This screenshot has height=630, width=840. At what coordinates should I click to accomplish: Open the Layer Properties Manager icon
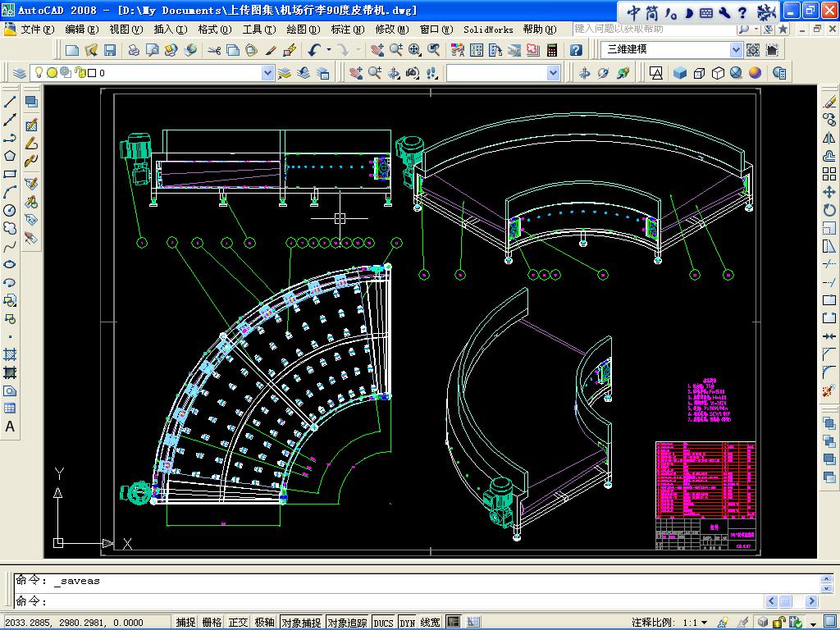[x=20, y=73]
